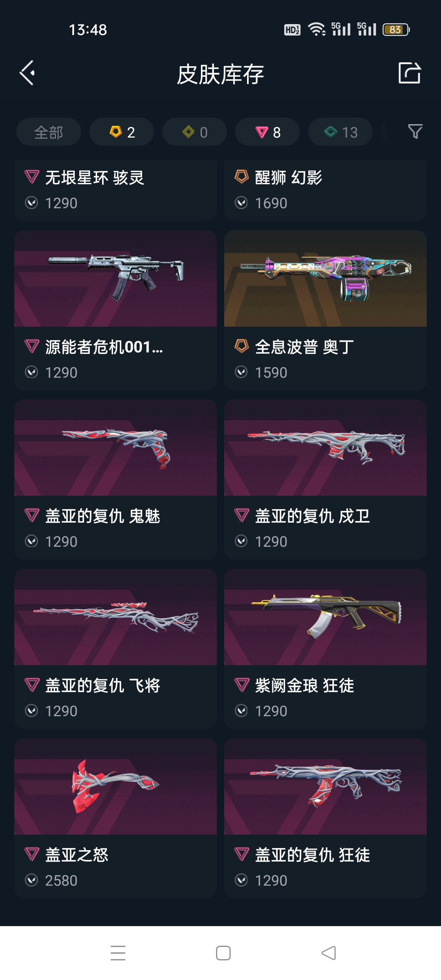Open the filter funnel icon

click(415, 131)
